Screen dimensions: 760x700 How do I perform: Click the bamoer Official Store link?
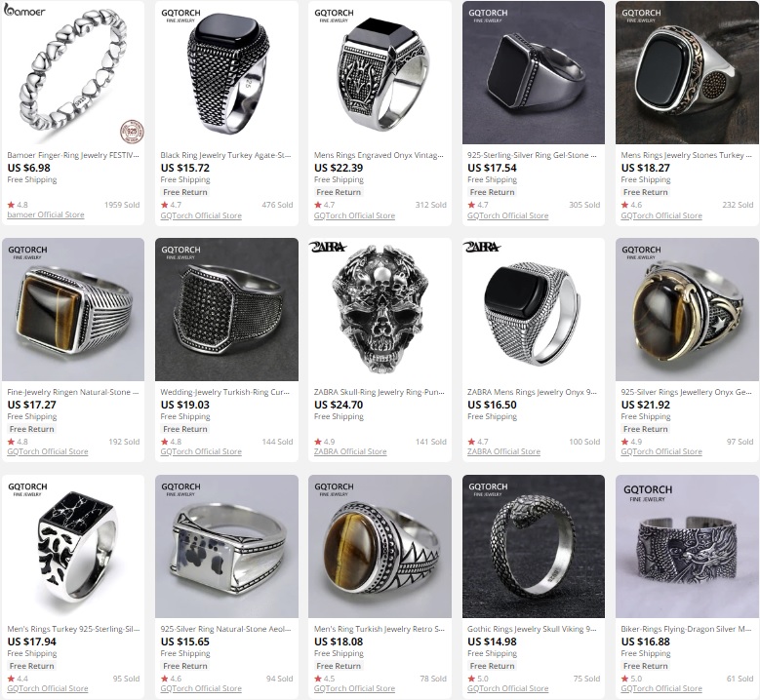[46, 214]
